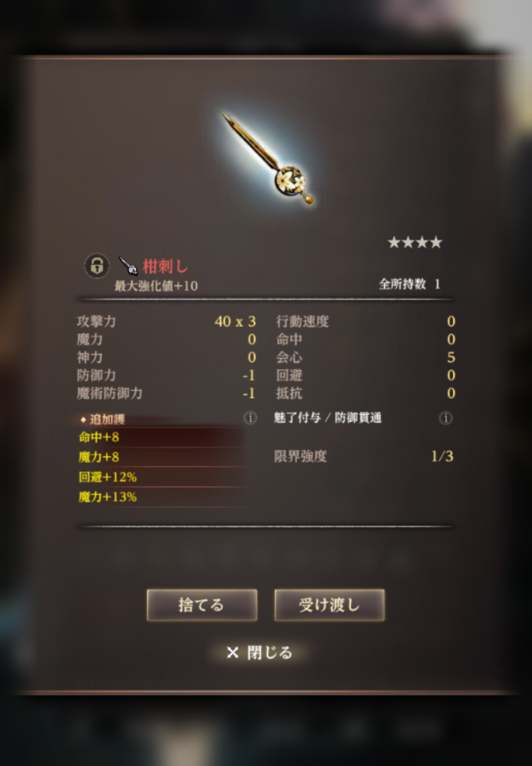
Task: Select the 魔力+13% bonus row
Action: (162, 497)
